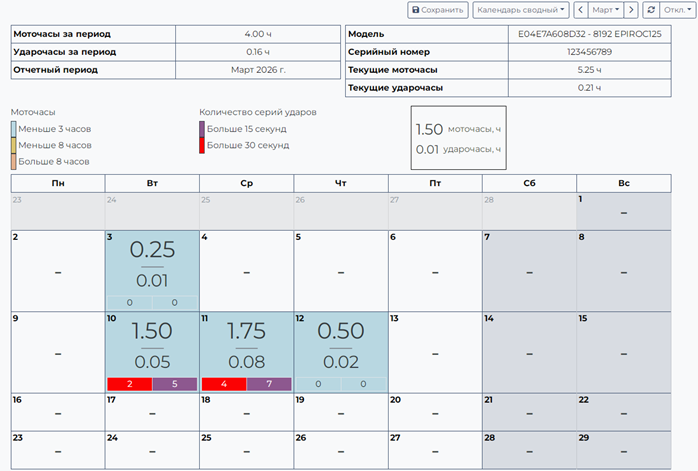The image size is (698, 471).
Task: Select the March 11 cell showing 1.75
Action: click(246, 345)
